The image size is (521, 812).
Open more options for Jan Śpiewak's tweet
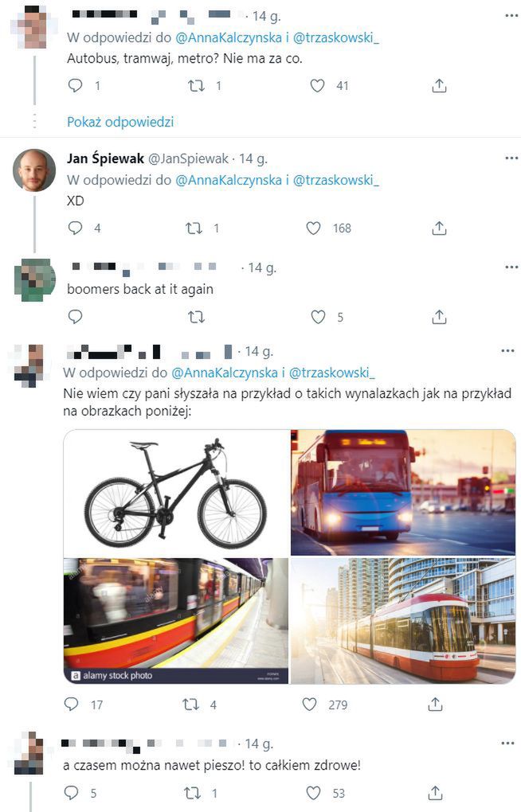click(x=511, y=158)
